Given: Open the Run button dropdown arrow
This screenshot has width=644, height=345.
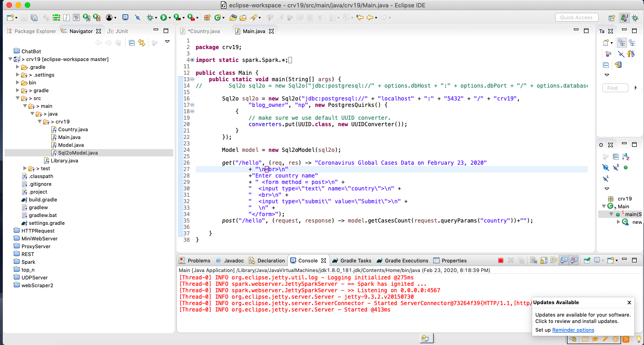Looking at the screenshot, I should tap(170, 18).
